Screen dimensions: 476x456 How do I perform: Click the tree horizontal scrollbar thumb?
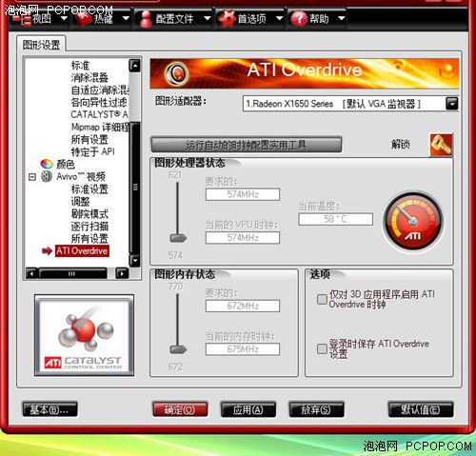click(x=72, y=273)
